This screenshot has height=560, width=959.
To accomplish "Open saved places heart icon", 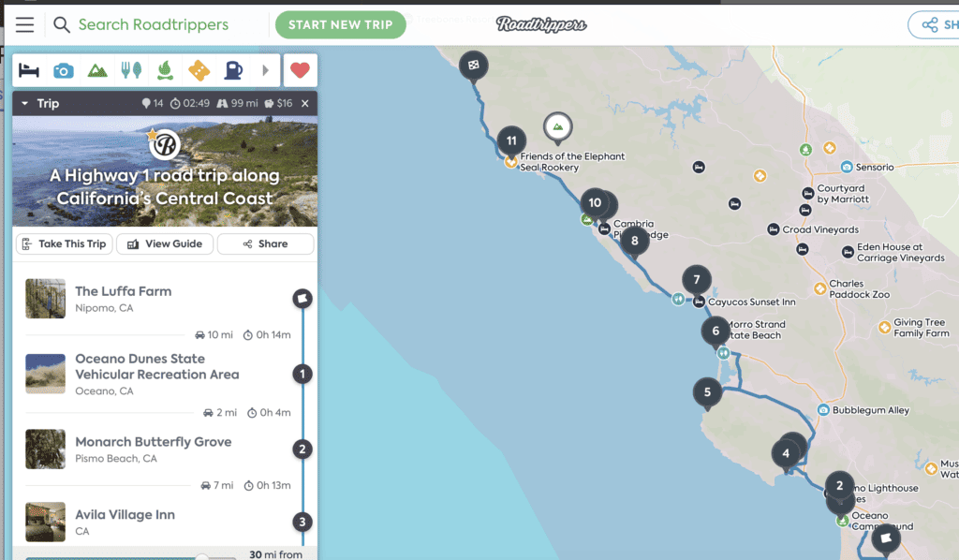I will coord(300,70).
